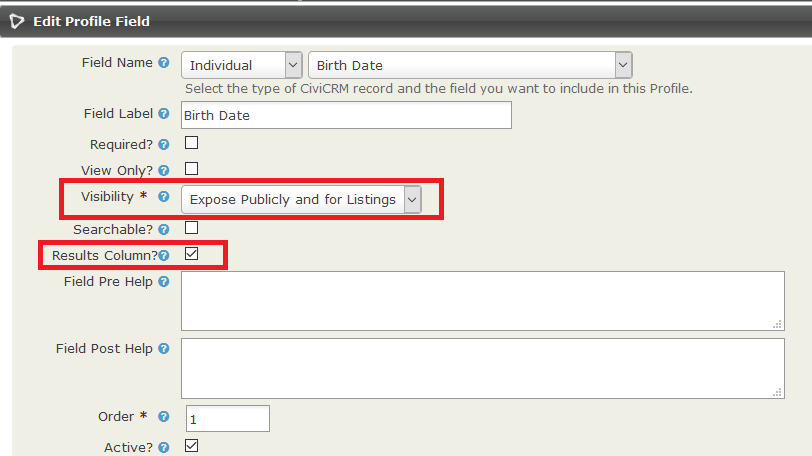Click the help icon next to Field Name
This screenshot has height=456, width=812.
coord(163,63)
